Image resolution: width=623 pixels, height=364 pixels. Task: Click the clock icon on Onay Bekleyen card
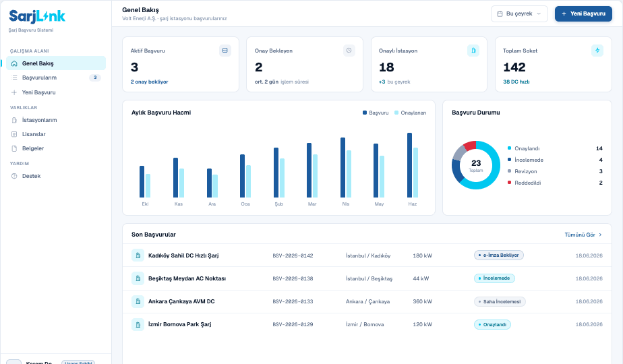pos(349,51)
